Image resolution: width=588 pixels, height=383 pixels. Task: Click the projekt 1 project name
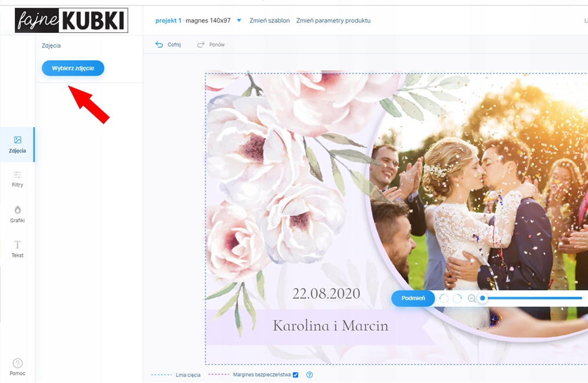[x=168, y=21]
